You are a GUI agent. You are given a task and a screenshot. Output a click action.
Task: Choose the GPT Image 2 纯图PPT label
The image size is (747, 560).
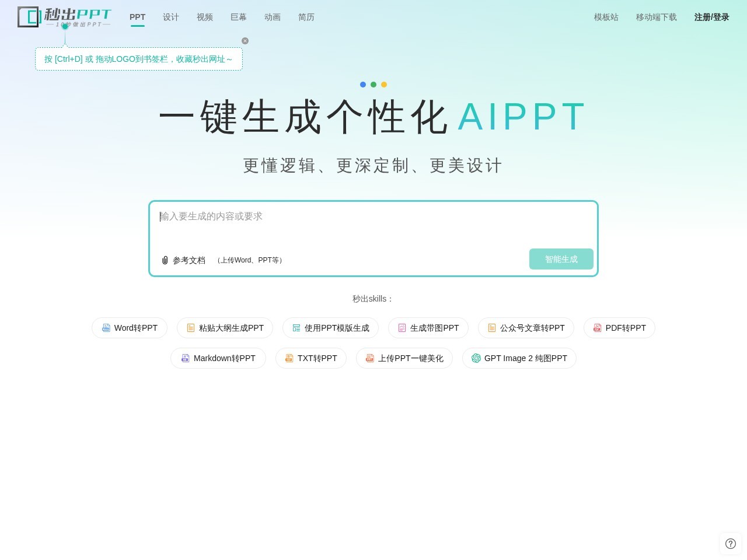pyautogui.click(x=526, y=358)
